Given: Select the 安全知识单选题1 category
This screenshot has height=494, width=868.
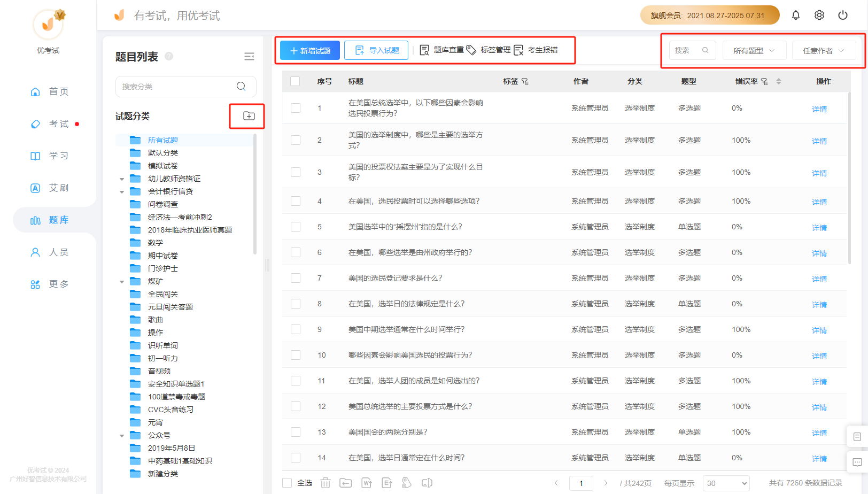Looking at the screenshot, I should point(176,384).
